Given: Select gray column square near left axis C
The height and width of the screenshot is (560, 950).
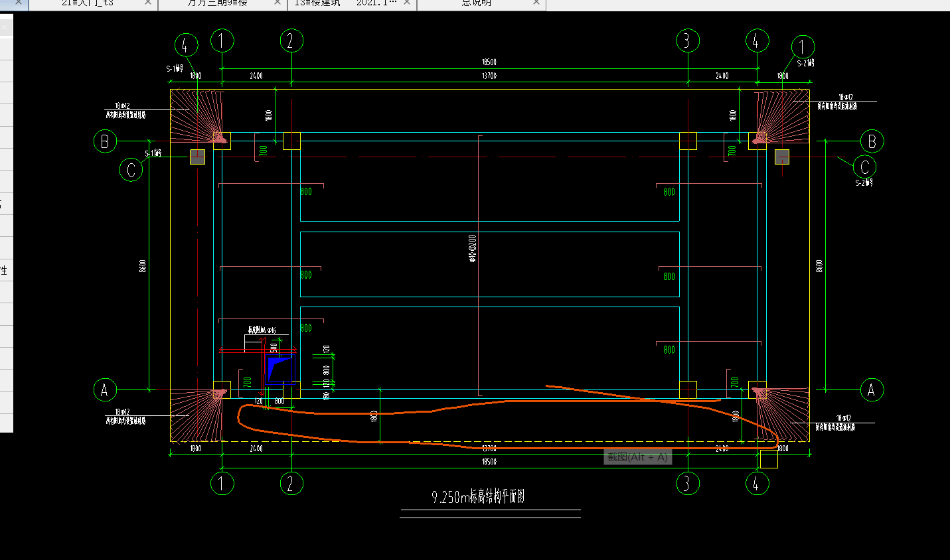Looking at the screenshot, I should [x=198, y=157].
